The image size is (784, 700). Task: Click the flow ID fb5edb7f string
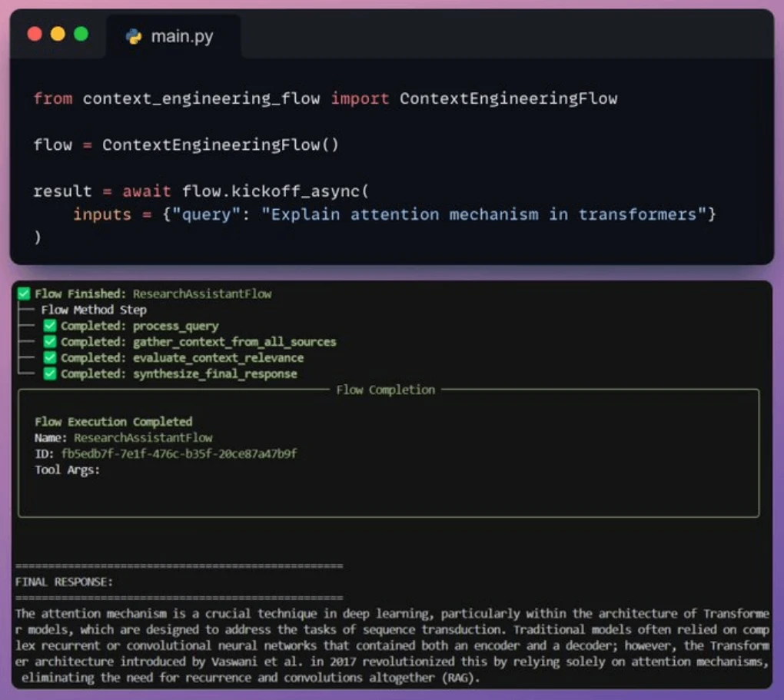coord(179,453)
